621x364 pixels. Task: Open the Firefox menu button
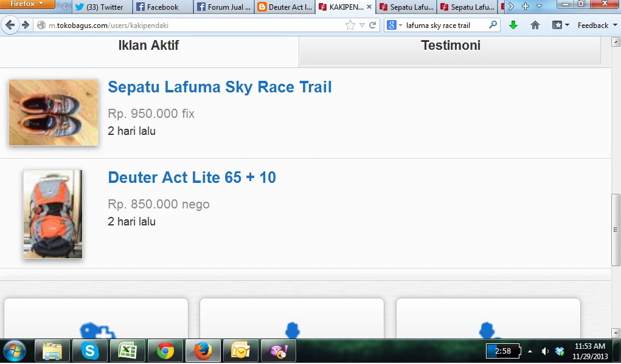[27, 4]
